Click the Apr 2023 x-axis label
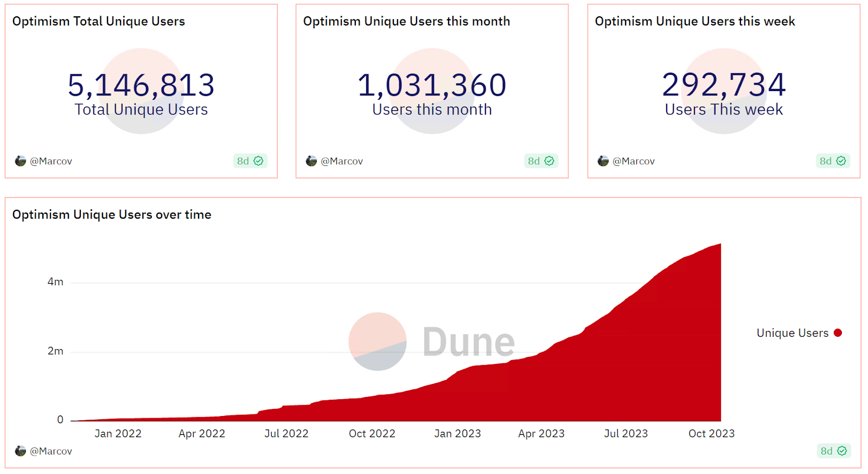This screenshot has width=868, height=474. pos(541,434)
